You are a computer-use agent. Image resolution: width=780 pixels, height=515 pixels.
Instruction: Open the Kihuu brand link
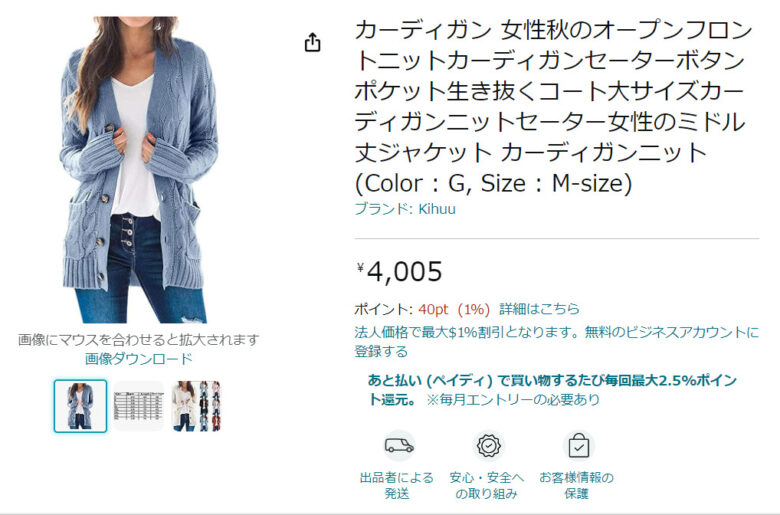click(x=437, y=209)
